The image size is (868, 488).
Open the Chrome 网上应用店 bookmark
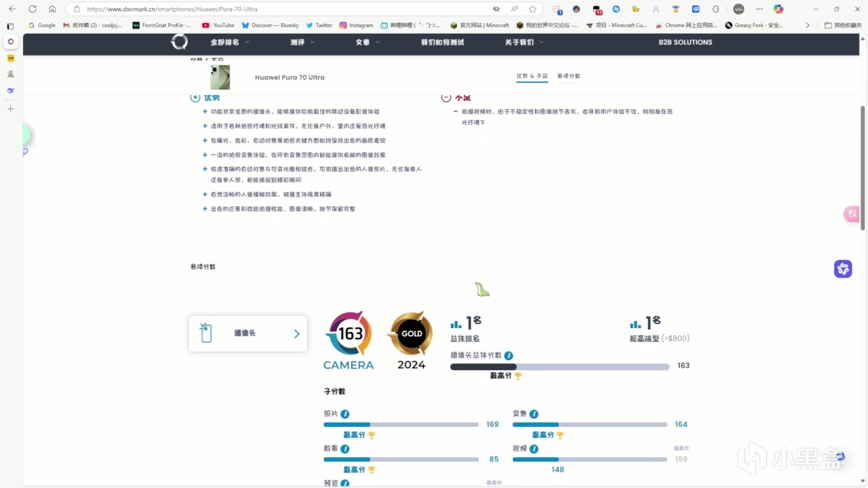686,25
